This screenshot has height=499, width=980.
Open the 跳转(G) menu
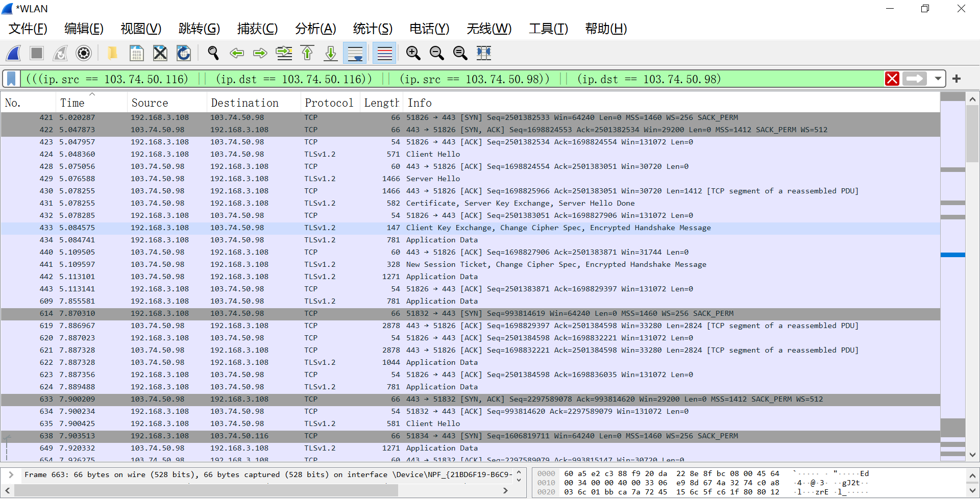coord(199,29)
